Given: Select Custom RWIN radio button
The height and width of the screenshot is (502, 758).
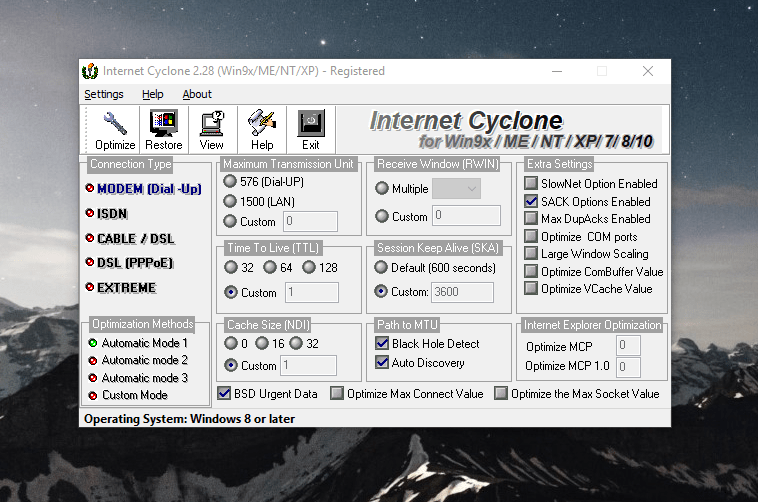Looking at the screenshot, I should tap(382, 216).
